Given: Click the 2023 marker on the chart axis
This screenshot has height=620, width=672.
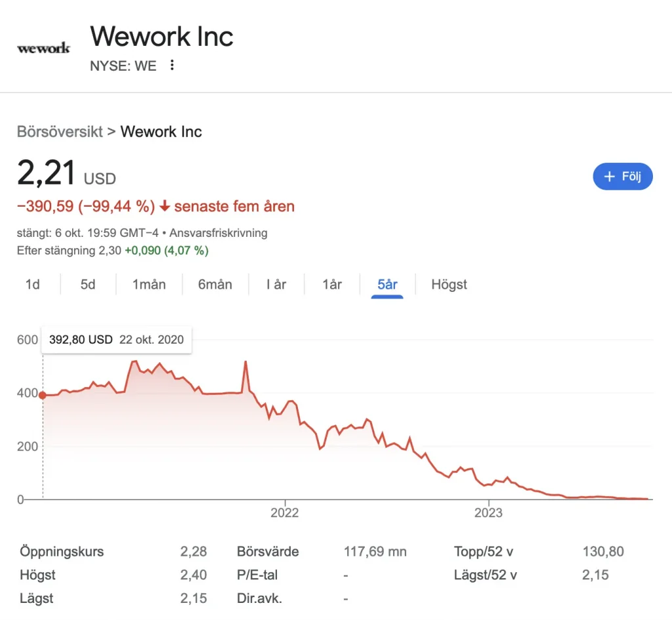Looking at the screenshot, I should click(x=488, y=512).
